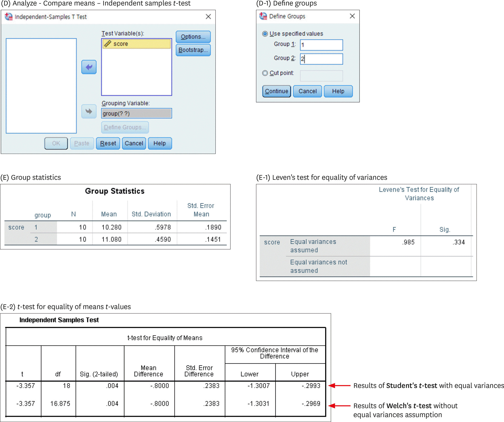Click Cancel in the Independent-Samples T Test dialog
The width and height of the screenshot is (504, 422).
[134, 143]
